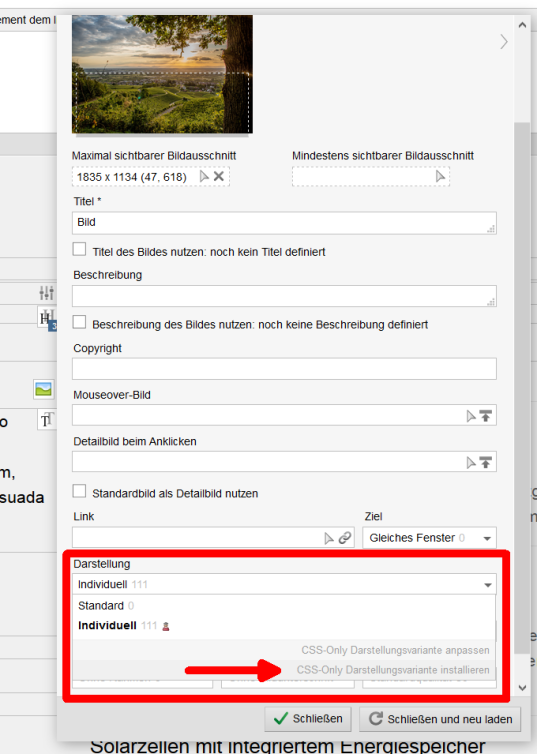The image size is (537, 754).
Task: Click the sliders settings icon in the background page
Action: [47, 292]
